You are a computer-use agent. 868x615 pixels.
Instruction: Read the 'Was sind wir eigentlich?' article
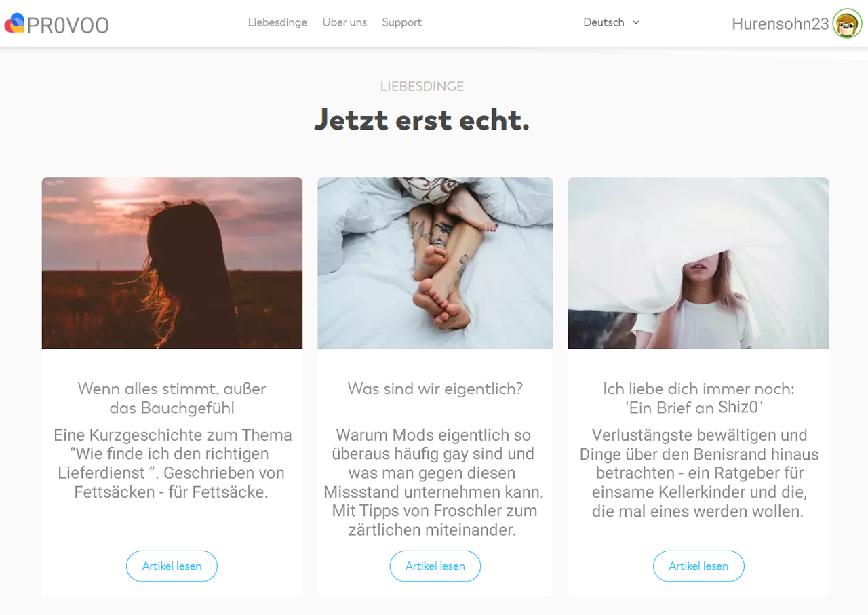click(435, 566)
